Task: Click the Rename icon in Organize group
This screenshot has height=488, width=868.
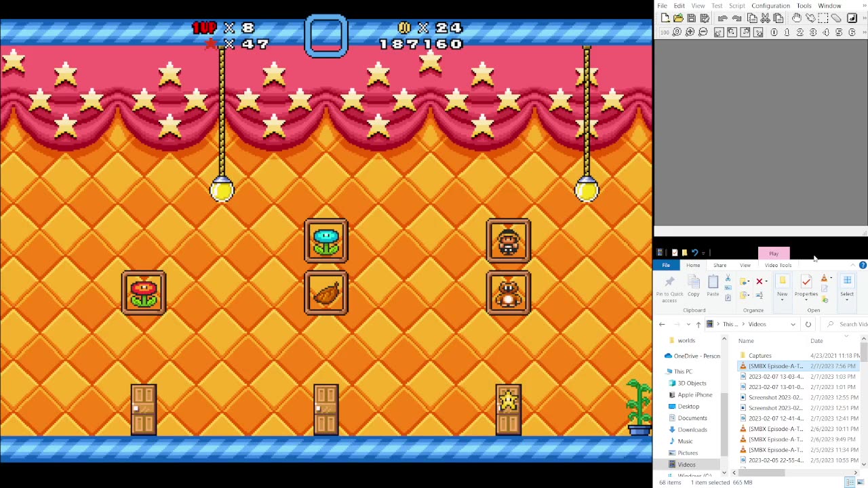Action: tap(759, 296)
